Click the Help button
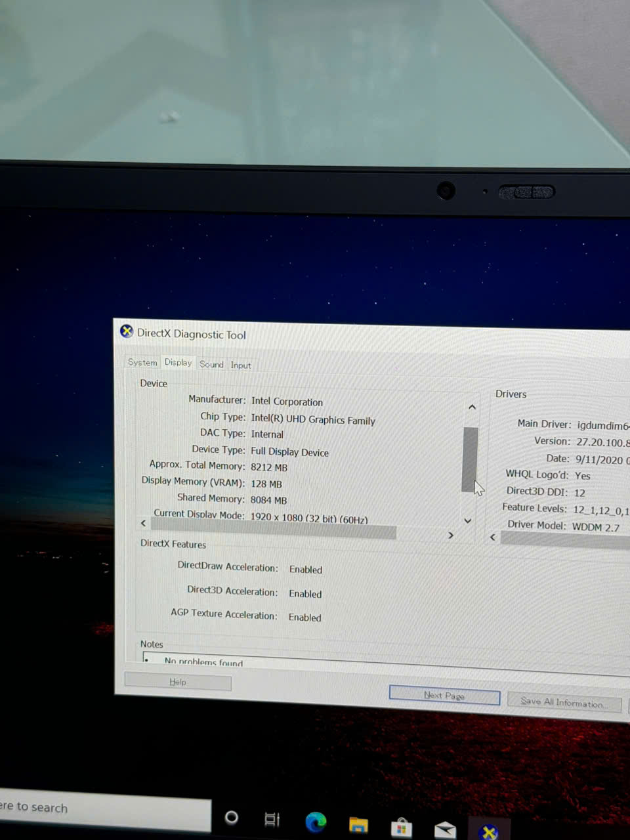Image resolution: width=630 pixels, height=840 pixels. click(178, 682)
